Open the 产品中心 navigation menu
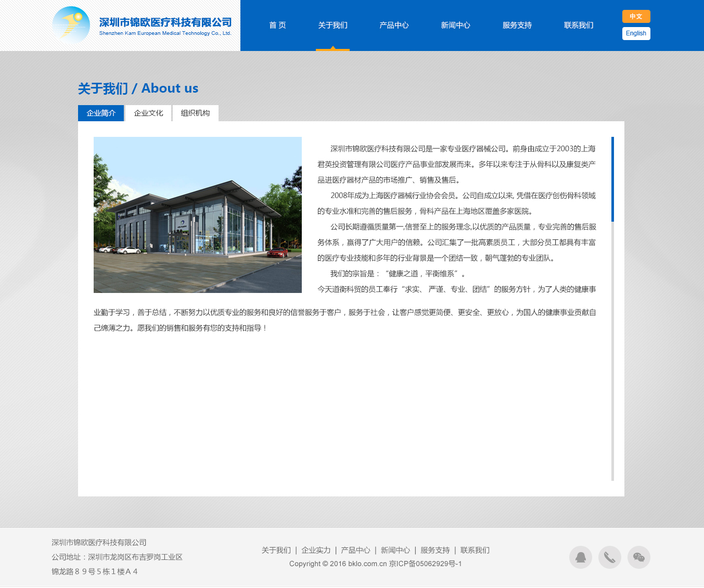 pos(394,25)
